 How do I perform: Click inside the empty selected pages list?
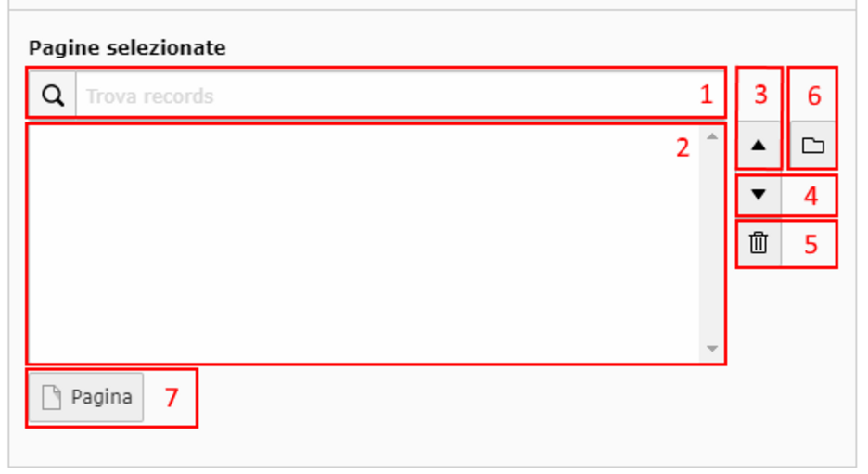click(364, 244)
